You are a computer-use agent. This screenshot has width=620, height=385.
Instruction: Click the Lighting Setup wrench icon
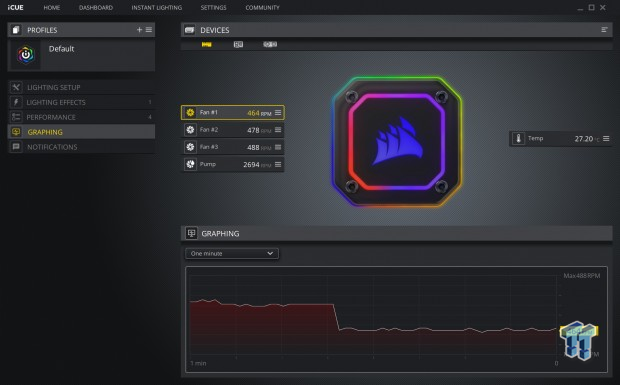(x=16, y=87)
